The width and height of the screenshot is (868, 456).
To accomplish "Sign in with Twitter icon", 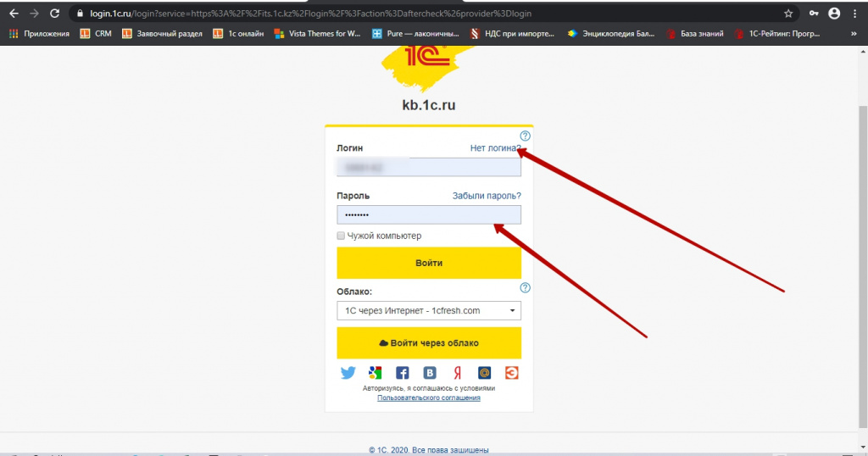I will click(348, 373).
